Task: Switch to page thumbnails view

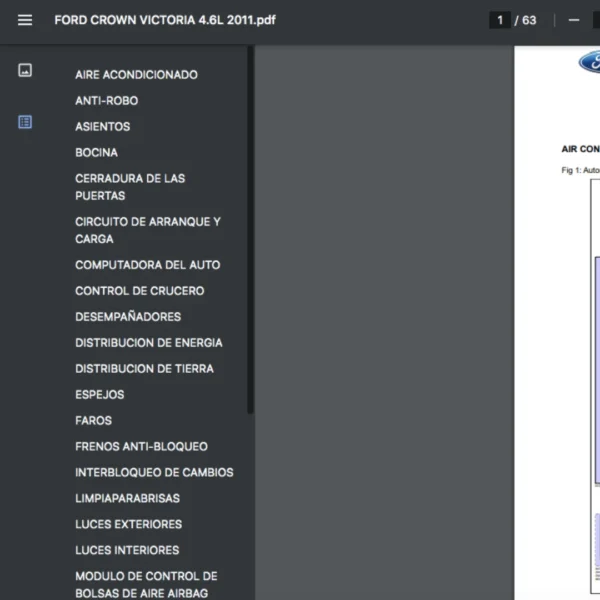Action: (25, 70)
